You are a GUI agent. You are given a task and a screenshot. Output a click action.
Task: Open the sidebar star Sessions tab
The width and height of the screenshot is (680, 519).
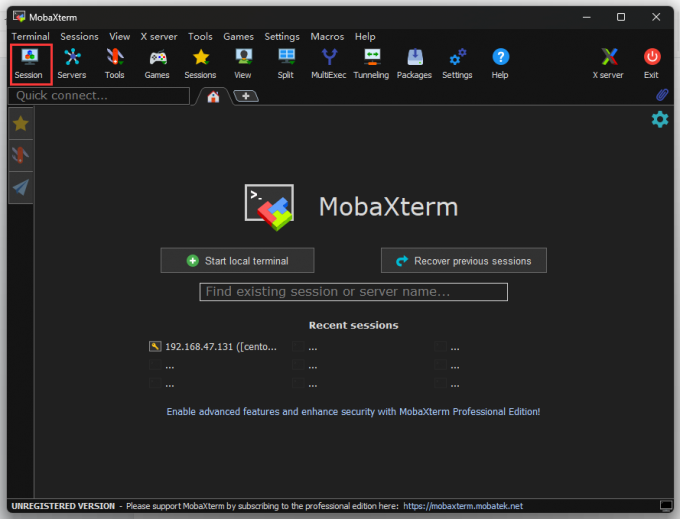coord(20,124)
